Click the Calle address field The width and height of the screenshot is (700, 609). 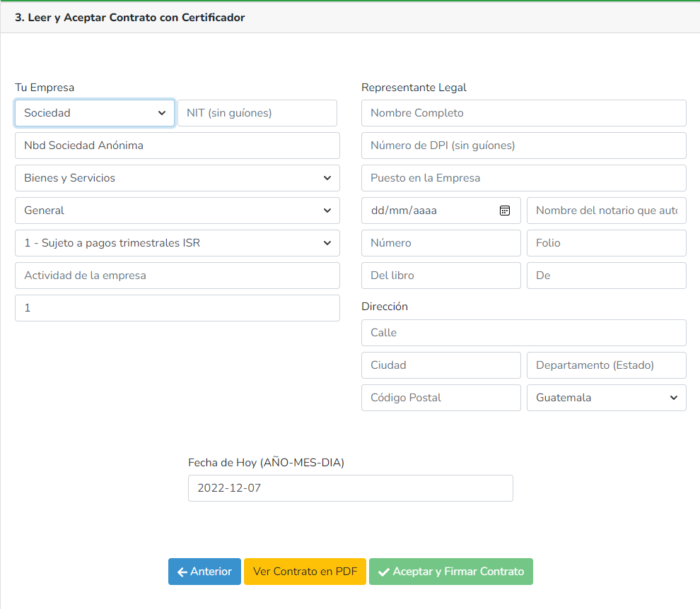click(523, 333)
